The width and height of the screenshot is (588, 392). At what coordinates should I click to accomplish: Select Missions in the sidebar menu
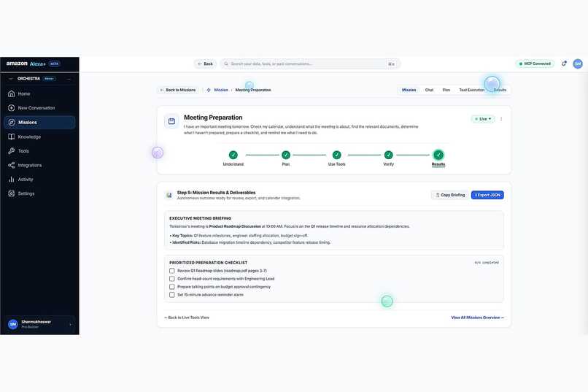pos(39,123)
